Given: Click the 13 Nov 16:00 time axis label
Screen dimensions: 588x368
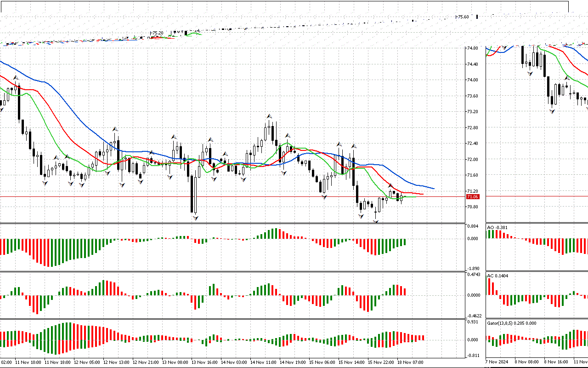Looking at the screenshot, I should click(204, 362).
